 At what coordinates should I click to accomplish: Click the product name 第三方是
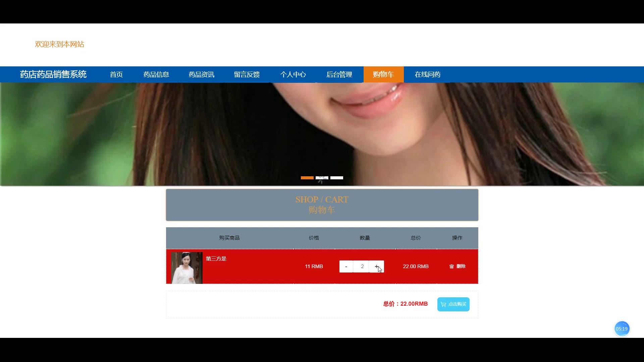(x=216, y=258)
